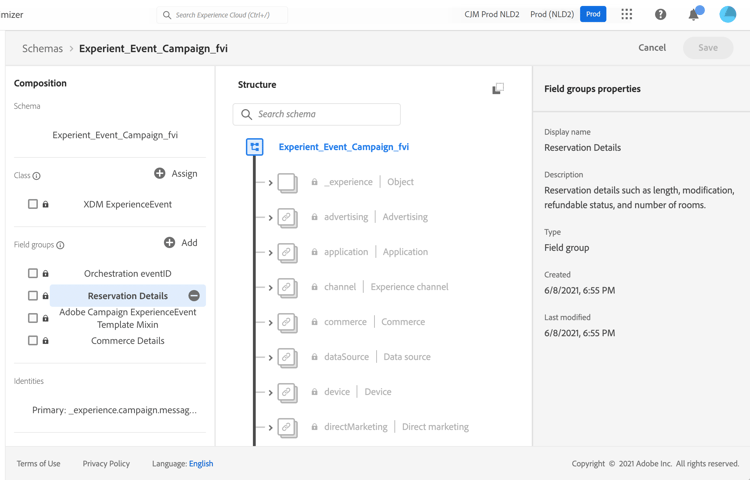This screenshot has height=480, width=750.
Task: Expand the commerce field node
Action: pyautogui.click(x=271, y=323)
